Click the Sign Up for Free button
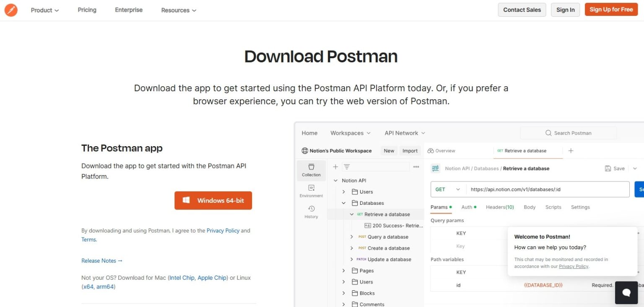Screen dimensions: 644x307 (x=611, y=9)
